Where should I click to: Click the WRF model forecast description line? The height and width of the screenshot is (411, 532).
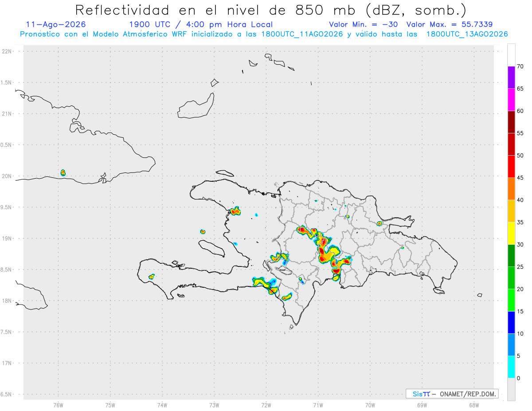(x=264, y=34)
